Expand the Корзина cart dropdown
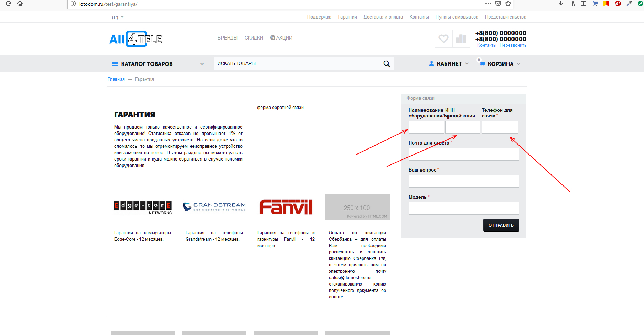This screenshot has height=335, width=644. pos(500,64)
